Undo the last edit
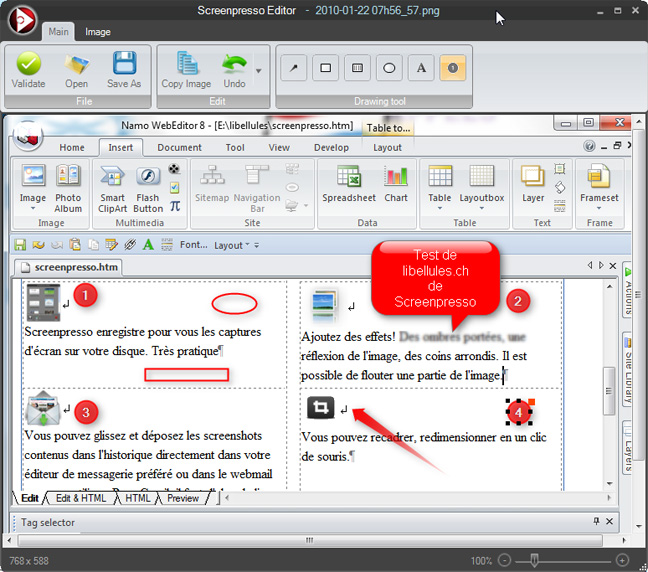The width and height of the screenshot is (648, 572). 234,69
